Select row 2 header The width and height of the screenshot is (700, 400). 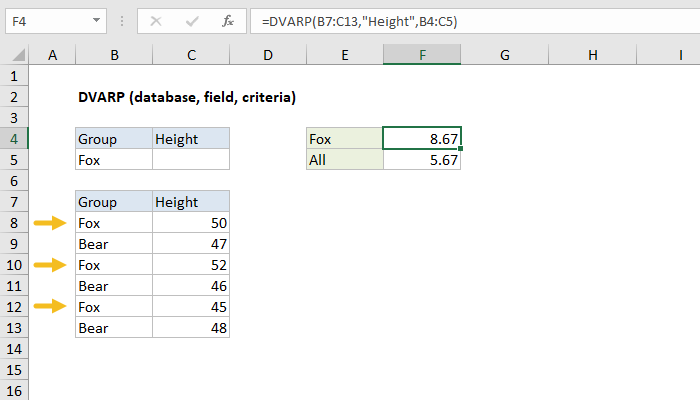pyautogui.click(x=14, y=97)
